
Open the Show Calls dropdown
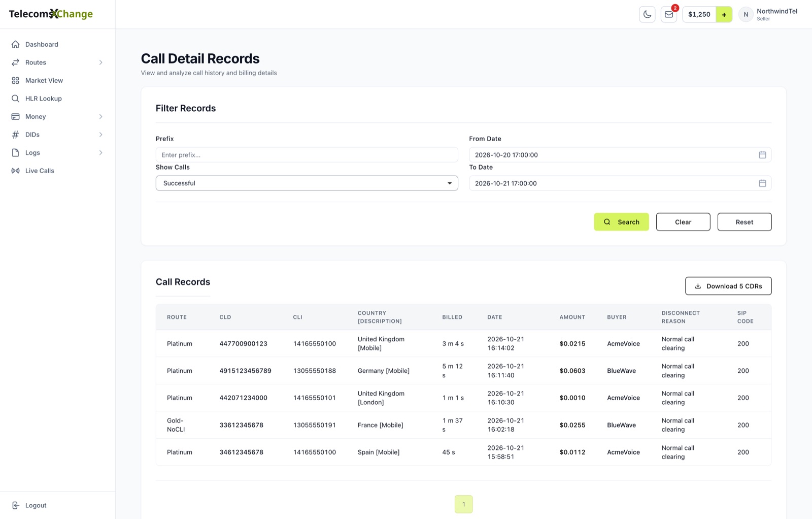pyautogui.click(x=307, y=183)
